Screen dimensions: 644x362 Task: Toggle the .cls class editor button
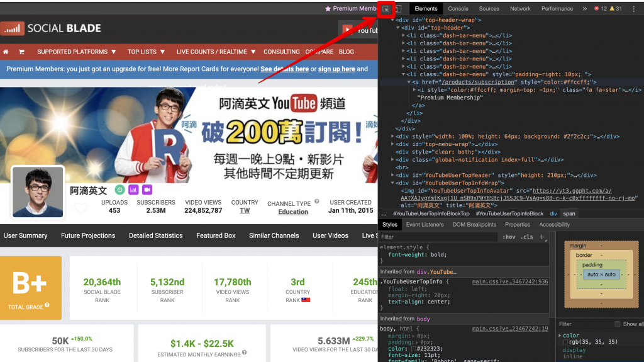pos(527,237)
